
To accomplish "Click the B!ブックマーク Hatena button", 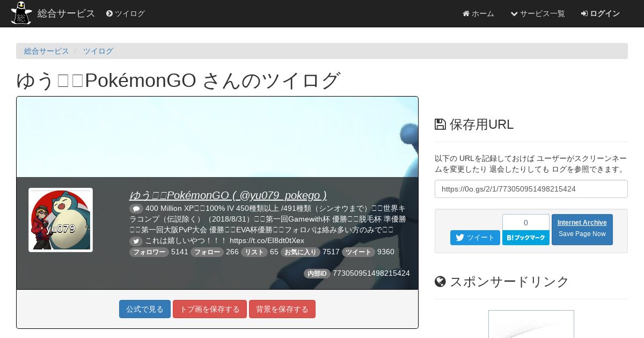I will coord(526,238).
